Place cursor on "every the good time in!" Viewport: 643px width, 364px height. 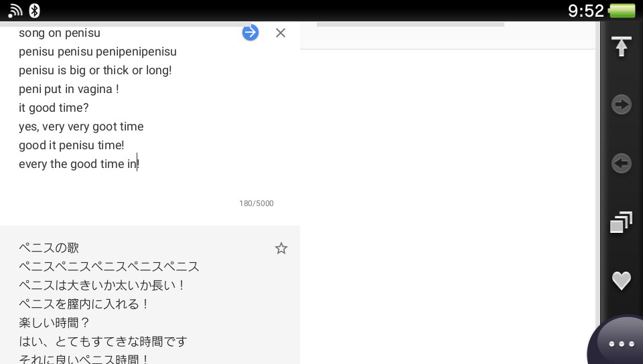[x=78, y=164]
